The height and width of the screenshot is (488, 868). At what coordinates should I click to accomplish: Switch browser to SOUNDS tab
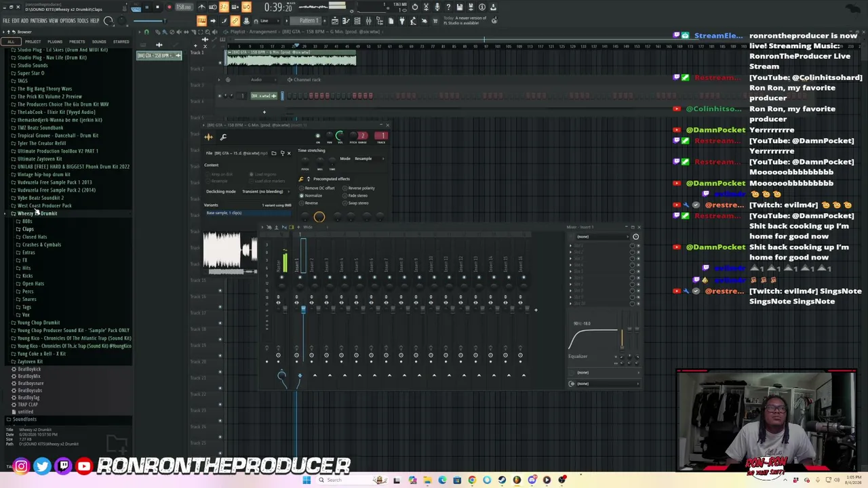click(x=99, y=41)
